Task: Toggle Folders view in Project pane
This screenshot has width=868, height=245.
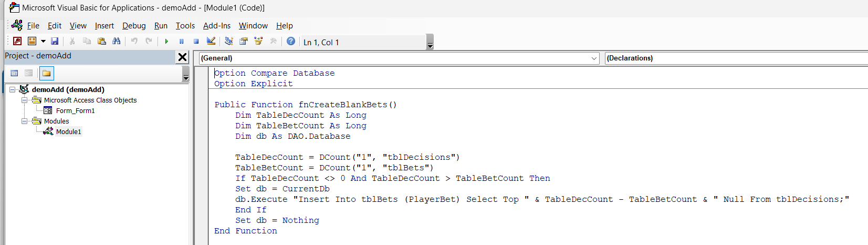Action: pos(47,73)
